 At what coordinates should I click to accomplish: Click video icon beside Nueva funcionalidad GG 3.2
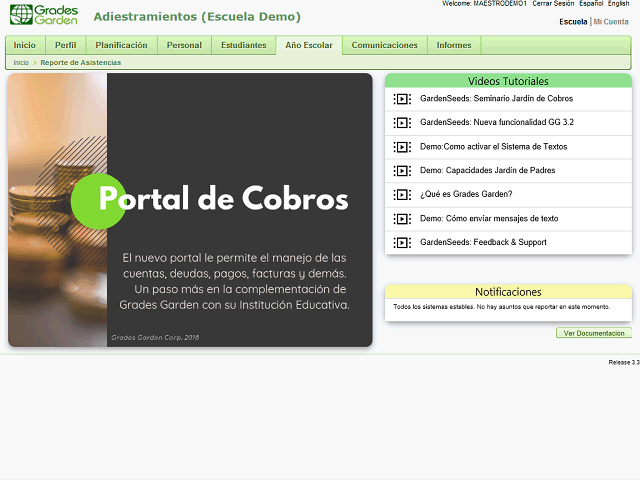(x=402, y=122)
